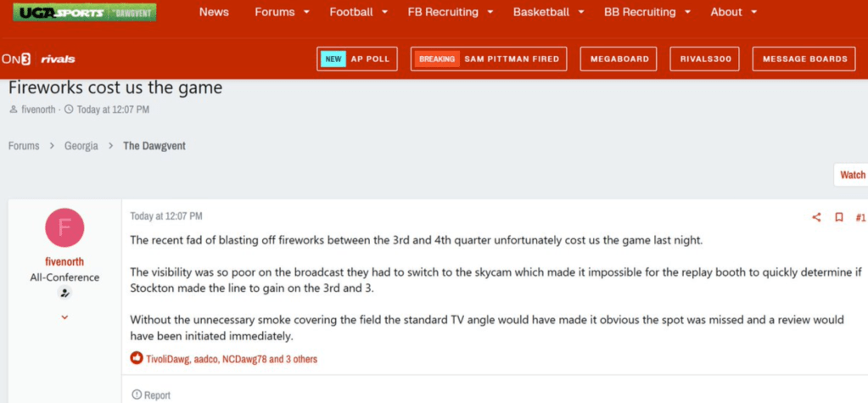This screenshot has height=403, width=868.
Task: Open the Football dropdown menu
Action: pos(384,13)
